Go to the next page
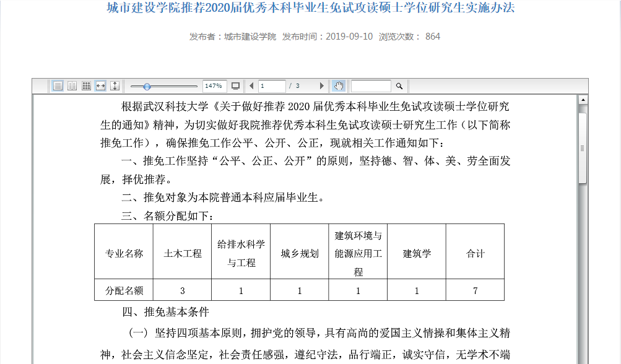The width and height of the screenshot is (621, 364). [321, 86]
